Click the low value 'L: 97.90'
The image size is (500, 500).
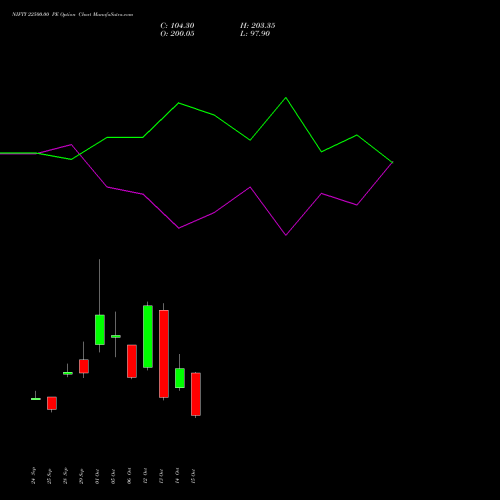click(x=255, y=34)
